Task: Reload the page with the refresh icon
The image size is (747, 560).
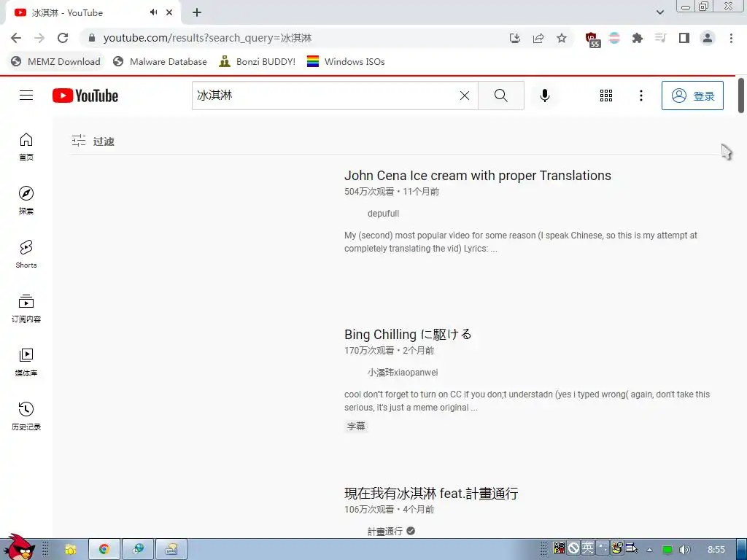Action: tap(63, 38)
